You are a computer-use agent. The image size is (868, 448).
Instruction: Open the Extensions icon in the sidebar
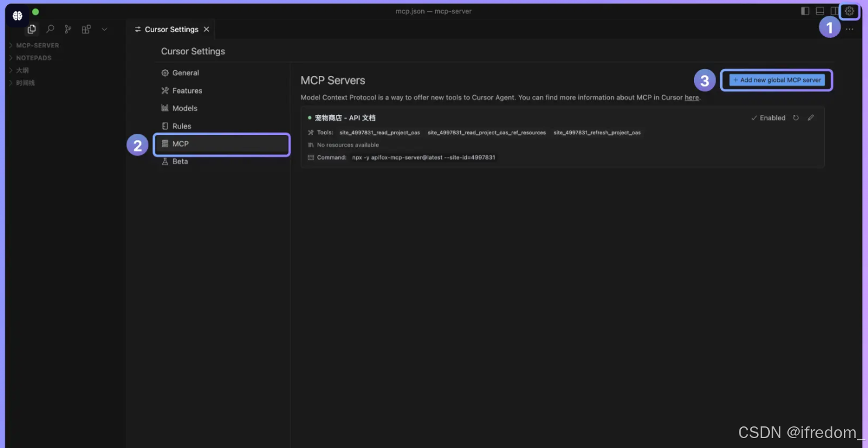click(86, 29)
